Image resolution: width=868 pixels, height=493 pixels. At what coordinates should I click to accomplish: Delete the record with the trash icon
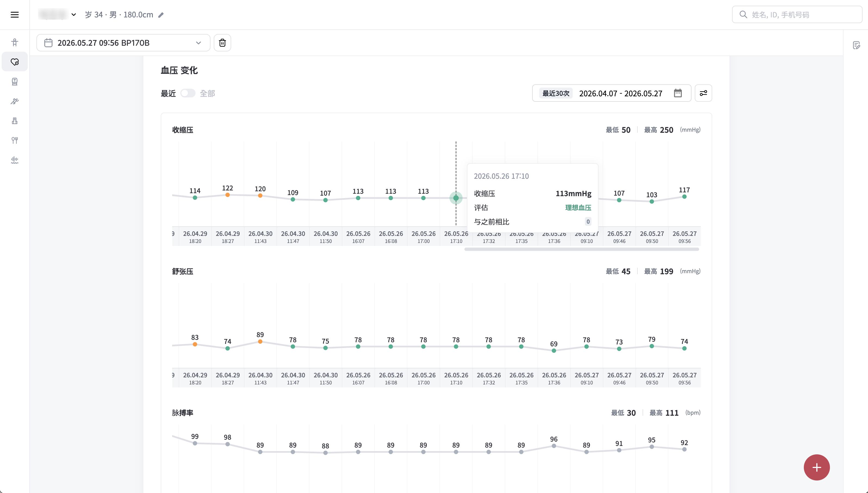tap(222, 43)
